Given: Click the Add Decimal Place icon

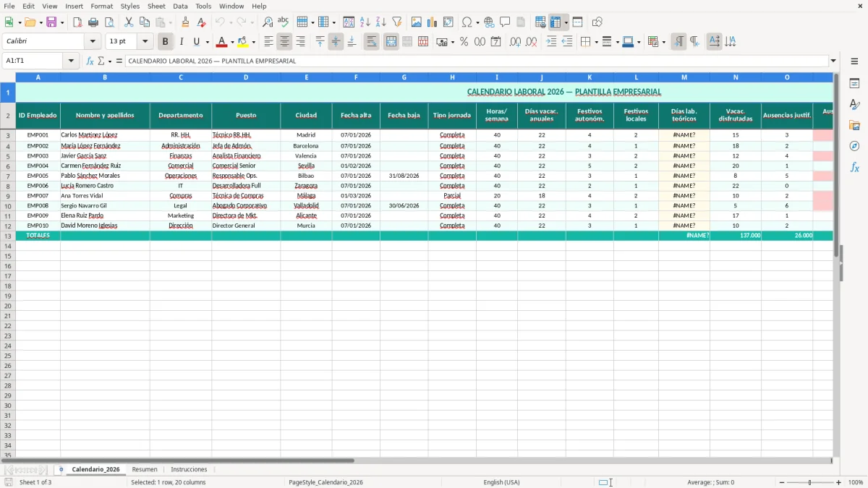Looking at the screenshot, I should 515,42.
